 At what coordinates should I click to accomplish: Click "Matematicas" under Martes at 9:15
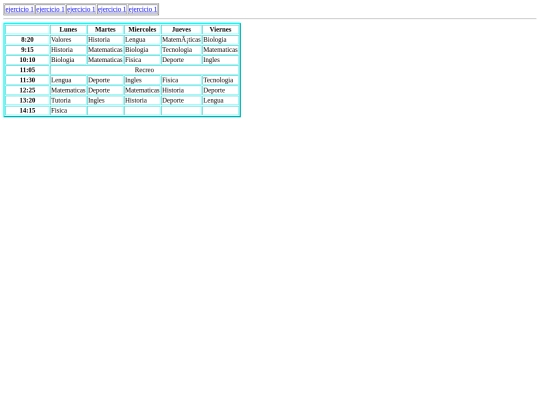coord(105,50)
